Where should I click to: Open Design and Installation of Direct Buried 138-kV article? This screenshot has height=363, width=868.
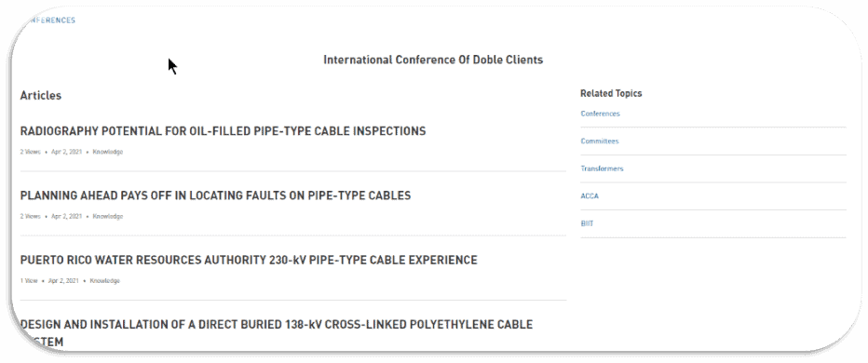(277, 333)
